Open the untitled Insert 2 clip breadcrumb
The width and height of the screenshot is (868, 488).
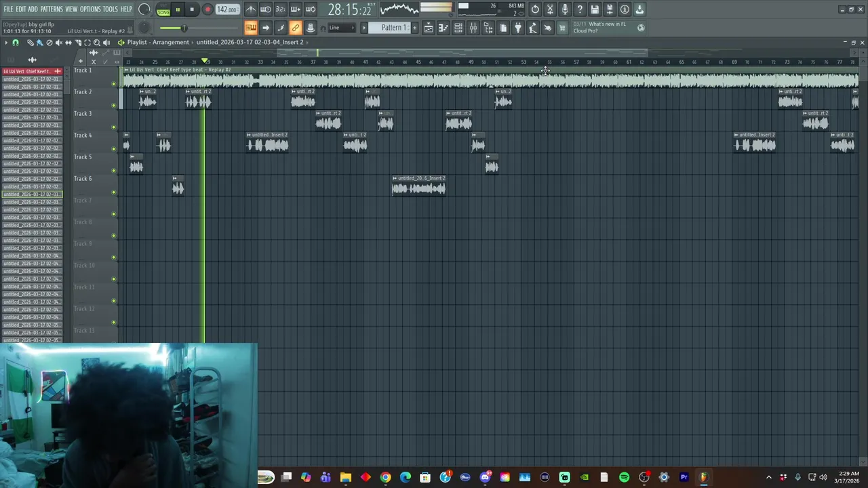250,42
